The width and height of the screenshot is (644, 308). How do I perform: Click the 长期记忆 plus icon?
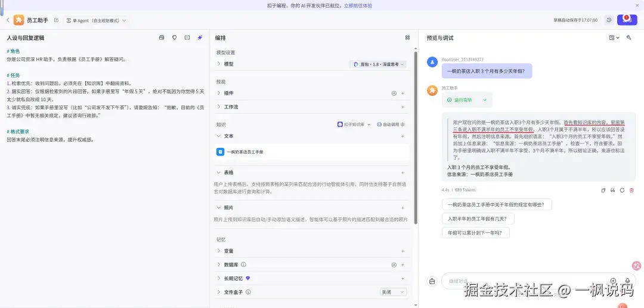point(402,278)
